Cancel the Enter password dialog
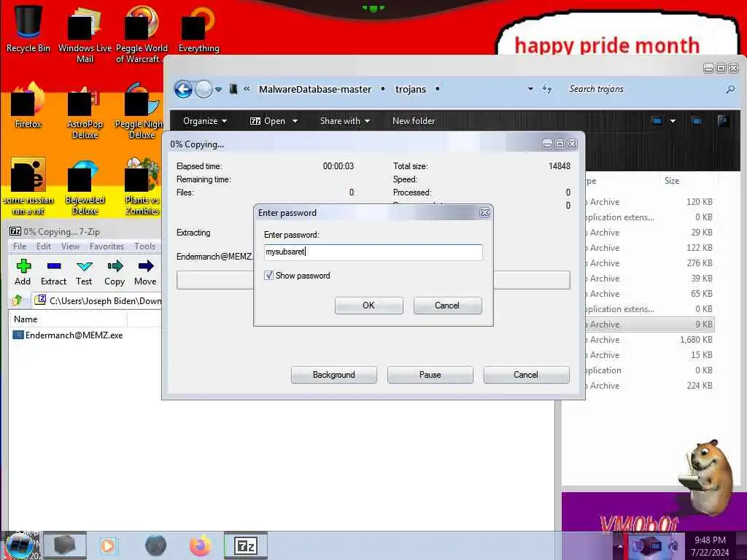This screenshot has height=560, width=747. 447,306
